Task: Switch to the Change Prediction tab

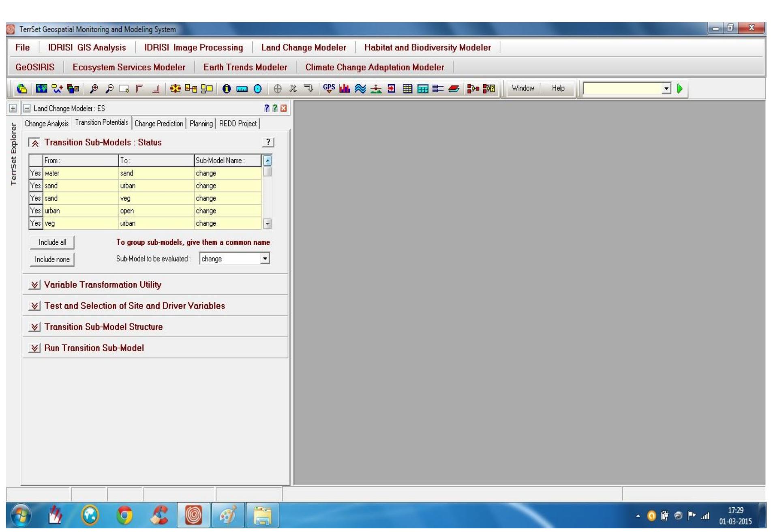Action: coord(159,124)
